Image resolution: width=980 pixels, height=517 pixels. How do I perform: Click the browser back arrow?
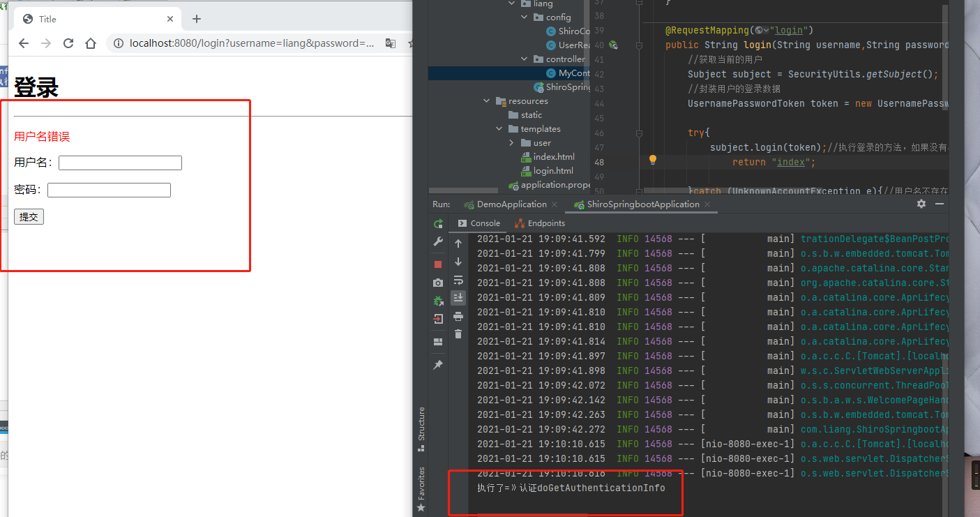click(24, 43)
